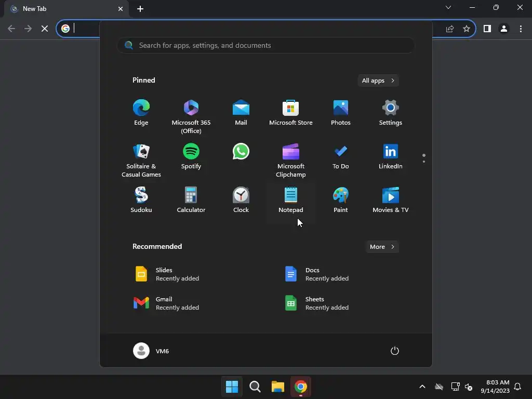Open Movies & TV
This screenshot has width=532, height=399.
391,200
